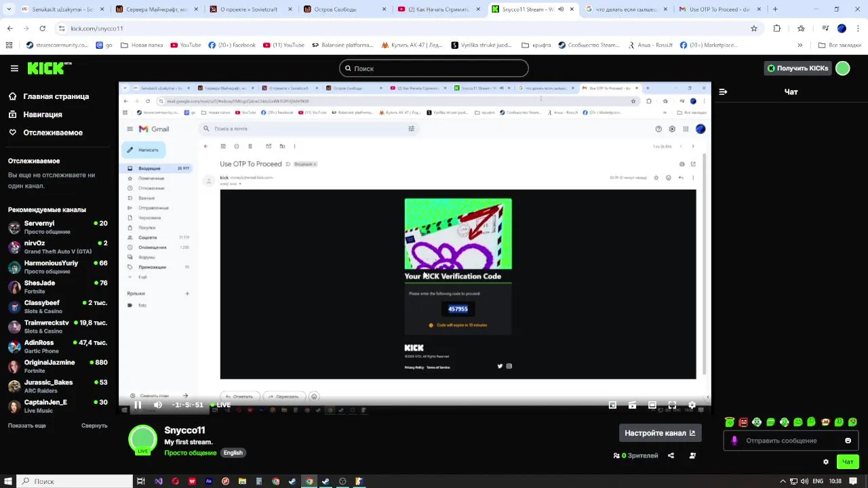868x488 pixels.
Task: Focus the Kick Поиск search field
Action: click(x=434, y=68)
